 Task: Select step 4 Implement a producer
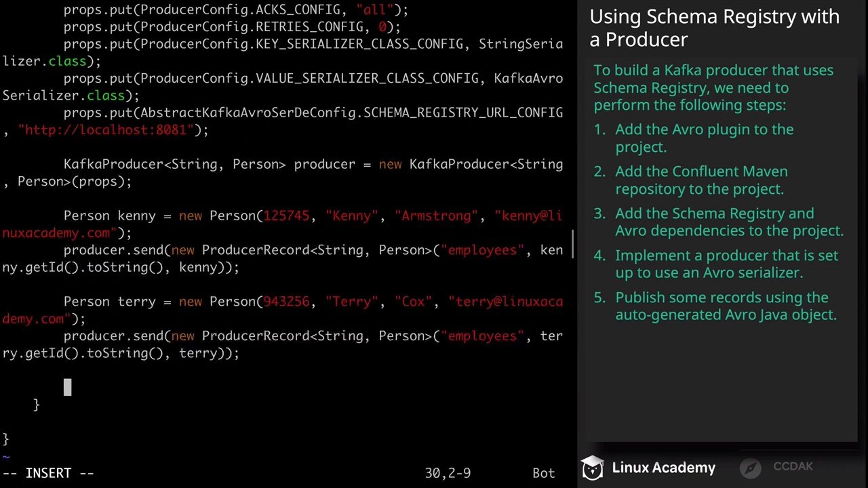click(x=726, y=264)
